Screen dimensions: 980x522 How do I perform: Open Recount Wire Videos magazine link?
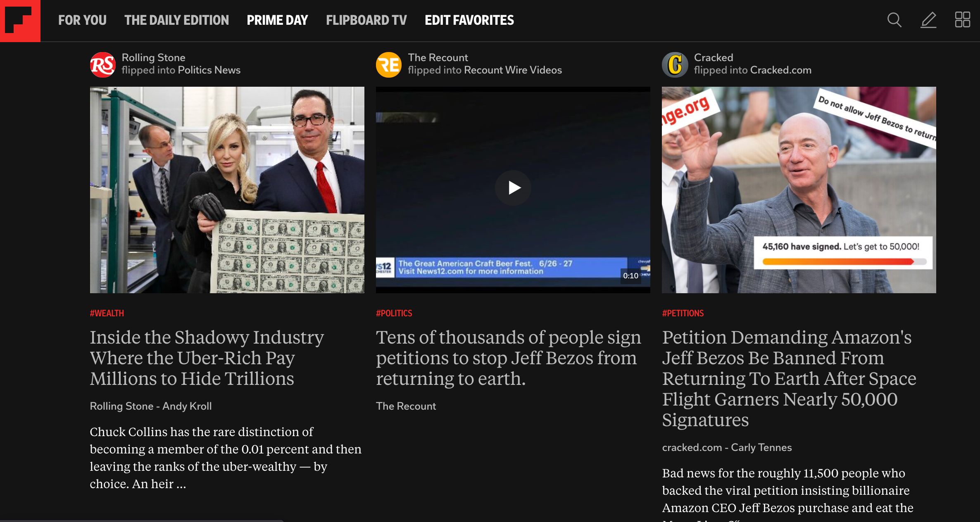tap(513, 70)
